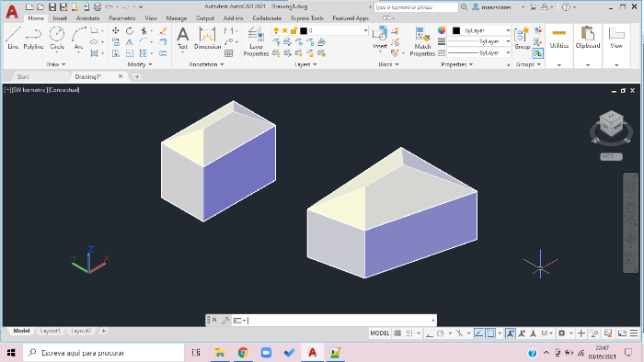Toggle drawing grid display in status bar
Screen dimensions: 644x362
coord(397,334)
